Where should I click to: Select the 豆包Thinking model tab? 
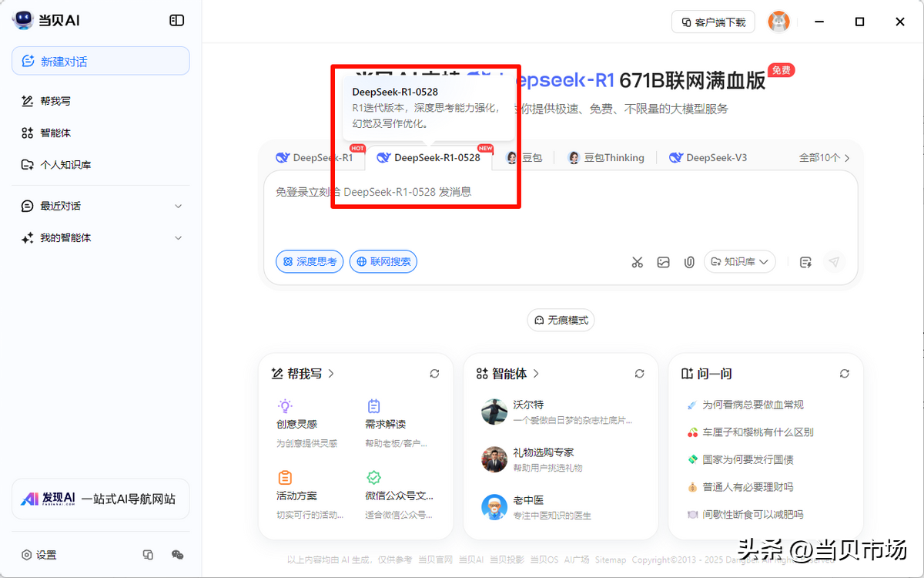point(606,158)
